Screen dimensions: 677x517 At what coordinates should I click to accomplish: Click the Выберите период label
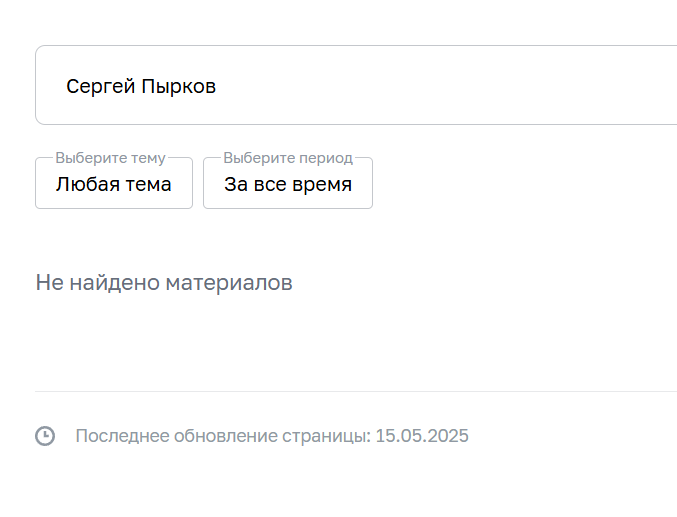288,158
